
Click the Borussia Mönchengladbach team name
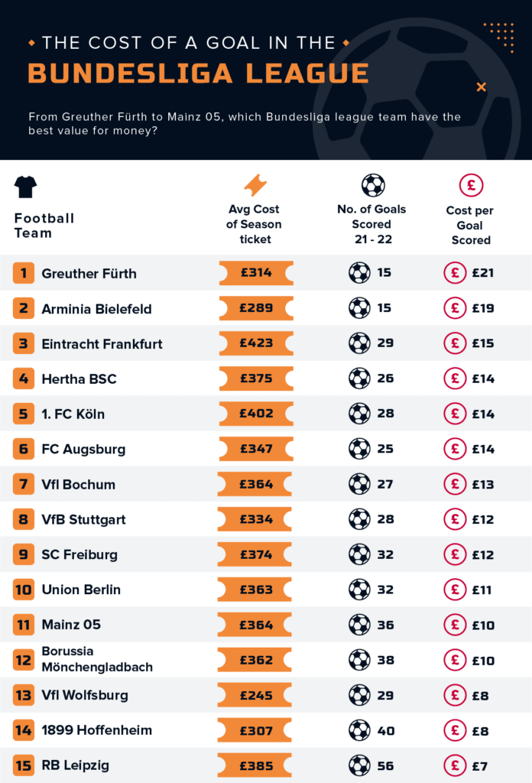pos(97,659)
